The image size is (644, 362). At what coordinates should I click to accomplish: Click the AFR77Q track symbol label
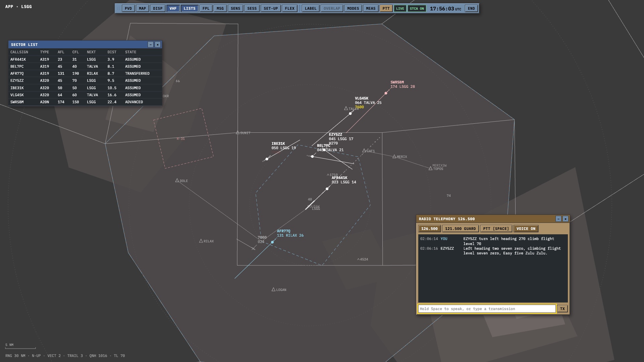[x=290, y=233]
